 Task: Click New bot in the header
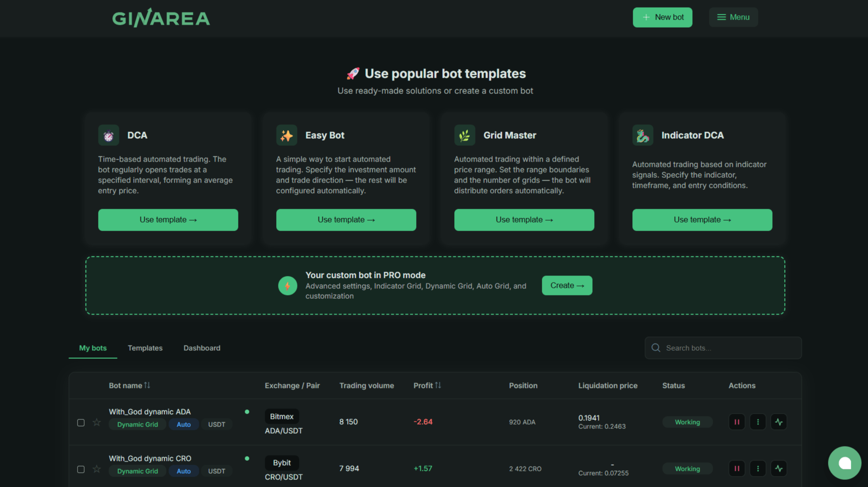pyautogui.click(x=662, y=17)
